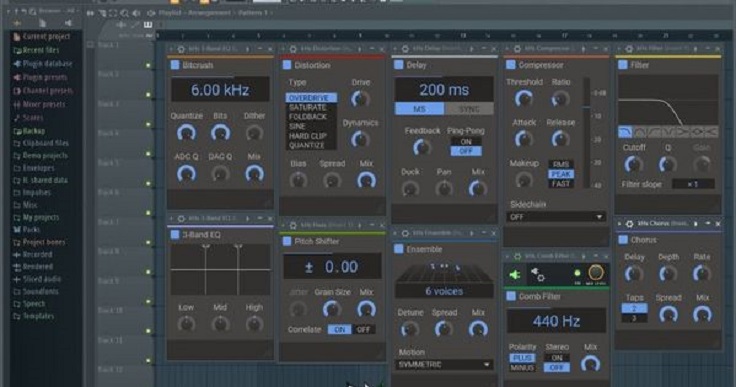
Task: Open the Sidechain dropdown in Compressor
Action: point(556,217)
